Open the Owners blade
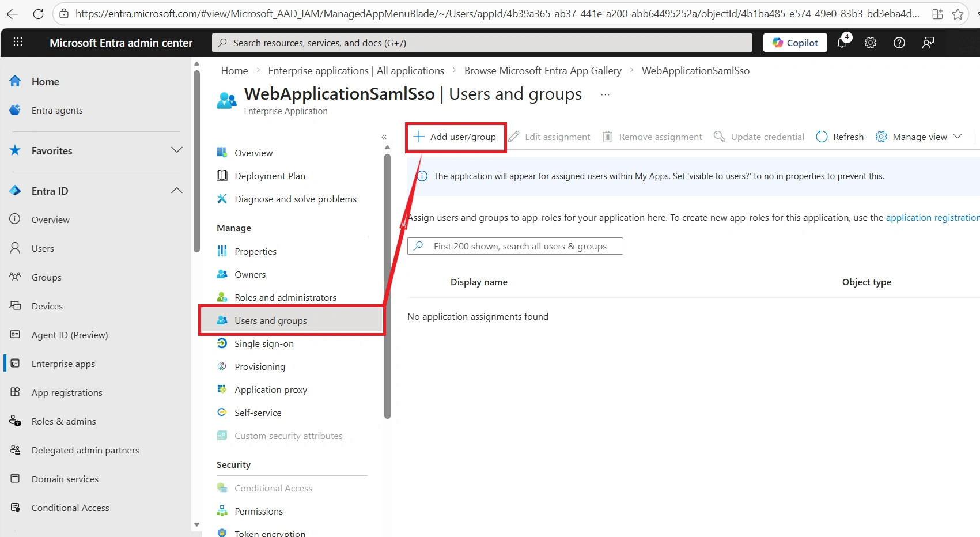 tap(250, 274)
